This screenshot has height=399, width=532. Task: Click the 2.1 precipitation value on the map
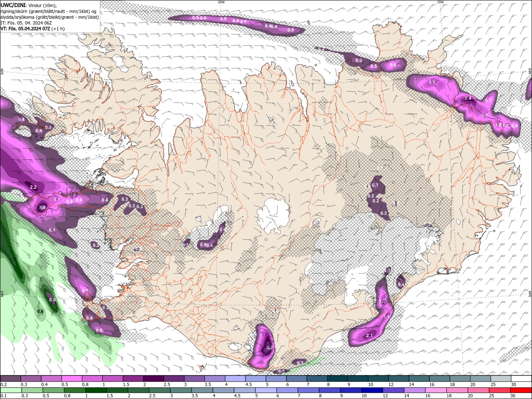click(369, 335)
